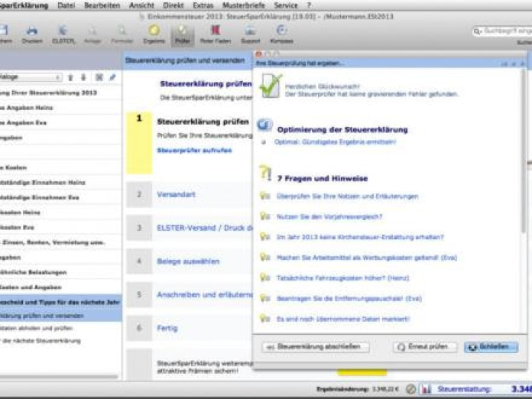Click Tatsächliche Fahrzeugkosten höher? (Heinz) hint
The image size is (532, 399).
tap(342, 278)
